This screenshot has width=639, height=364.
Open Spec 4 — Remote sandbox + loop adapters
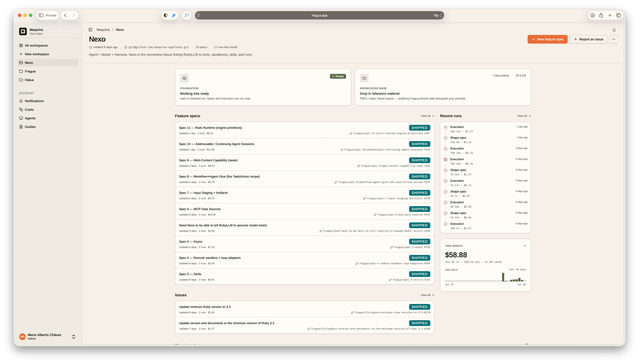click(304, 260)
